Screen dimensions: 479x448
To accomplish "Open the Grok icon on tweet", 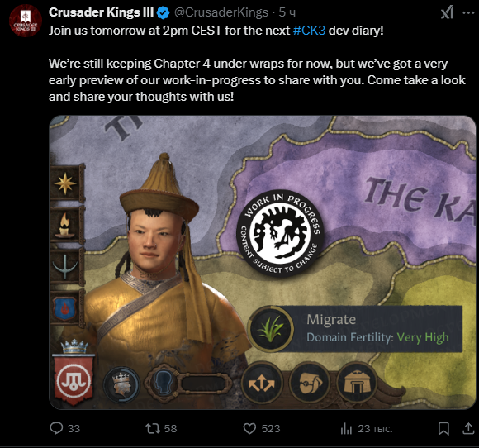I will pyautogui.click(x=447, y=13).
